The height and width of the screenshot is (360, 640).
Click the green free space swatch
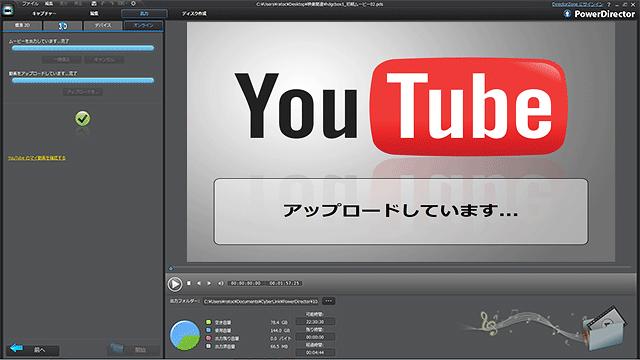pos(209,322)
